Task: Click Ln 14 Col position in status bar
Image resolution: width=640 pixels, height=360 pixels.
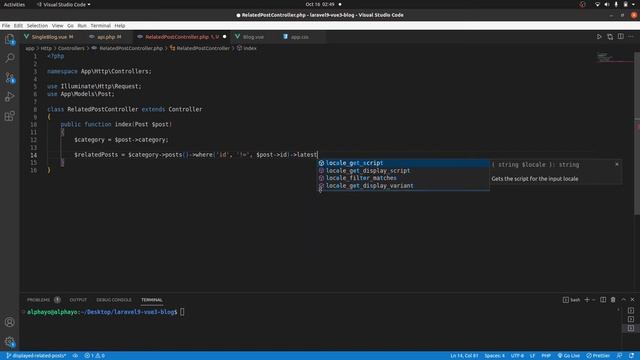Action: click(464, 356)
